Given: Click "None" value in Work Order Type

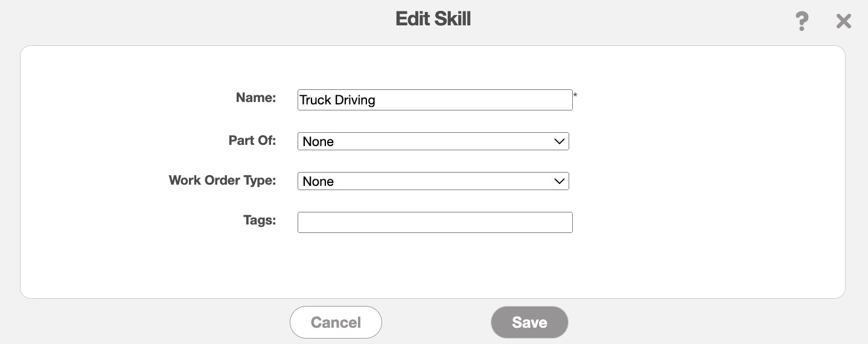Looking at the screenshot, I should click(x=318, y=182).
